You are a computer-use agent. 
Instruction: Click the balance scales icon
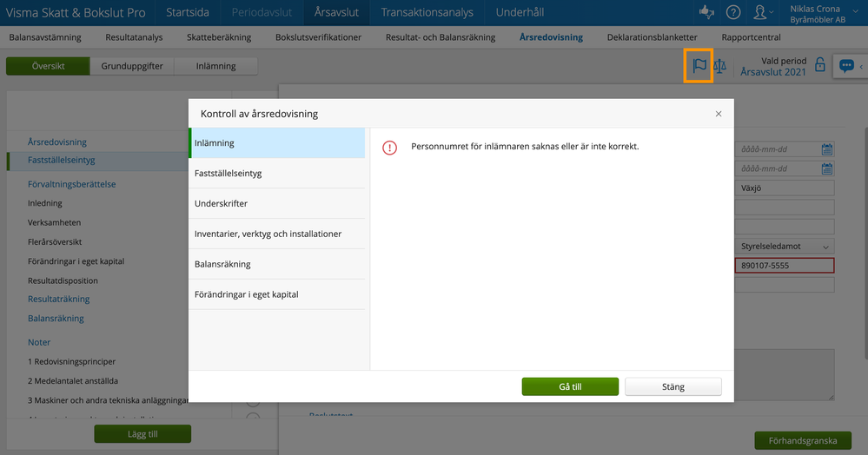pos(719,66)
